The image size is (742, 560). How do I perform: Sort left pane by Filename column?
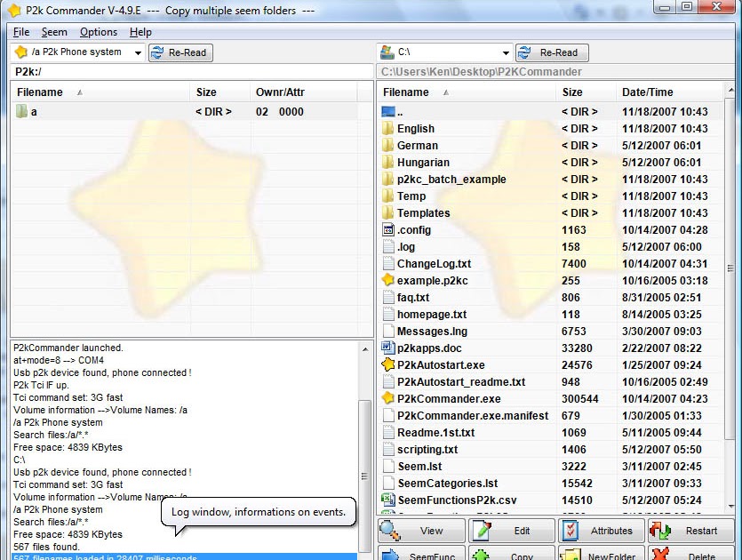(100, 92)
